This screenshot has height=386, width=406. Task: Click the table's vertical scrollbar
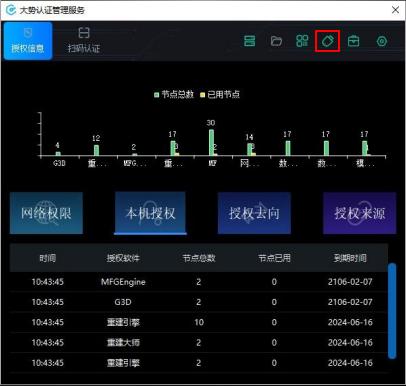pos(392,311)
